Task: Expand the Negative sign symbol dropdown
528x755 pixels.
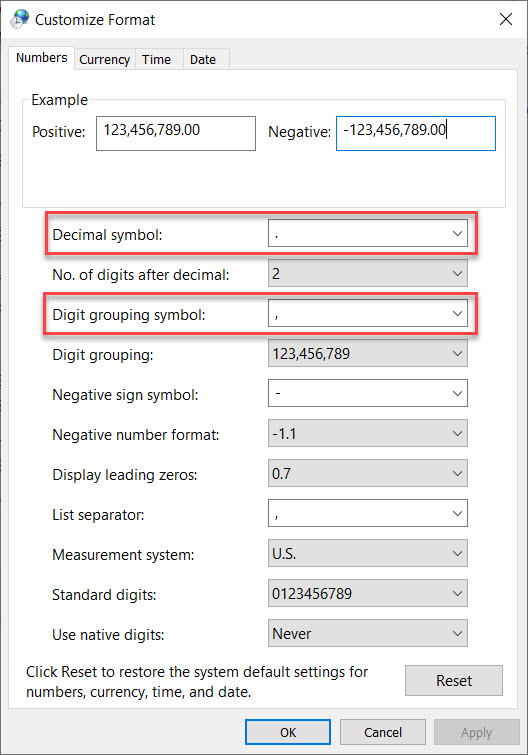Action: [x=368, y=393]
